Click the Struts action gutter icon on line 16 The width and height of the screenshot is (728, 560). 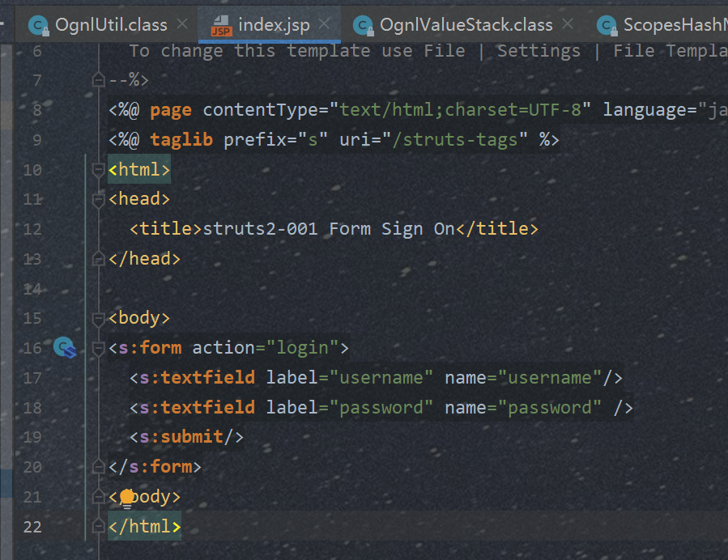tap(65, 347)
